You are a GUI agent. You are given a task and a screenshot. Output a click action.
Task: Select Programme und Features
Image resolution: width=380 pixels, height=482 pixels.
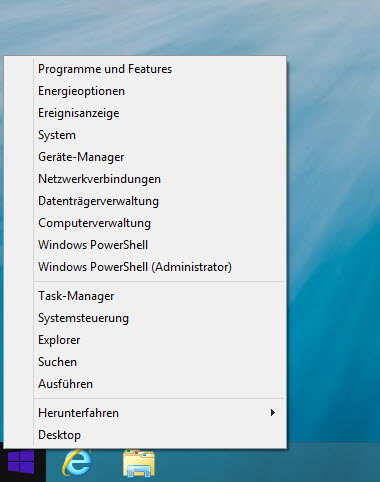[105, 69]
